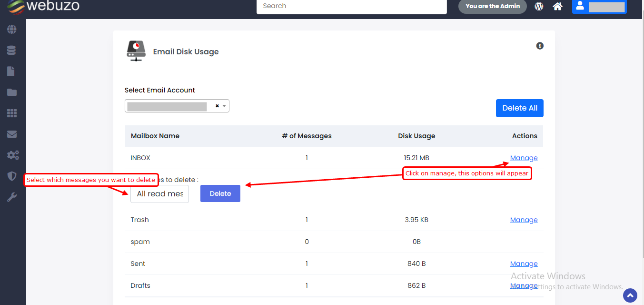Click the grid apps sidebar icon
The image size is (644, 305).
tap(12, 113)
